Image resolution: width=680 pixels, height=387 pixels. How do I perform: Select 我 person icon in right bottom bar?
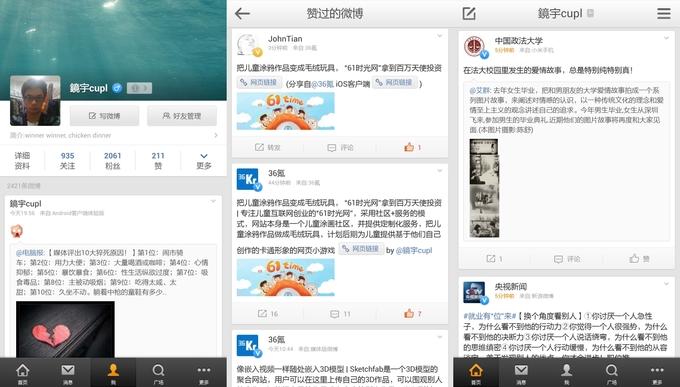566,373
